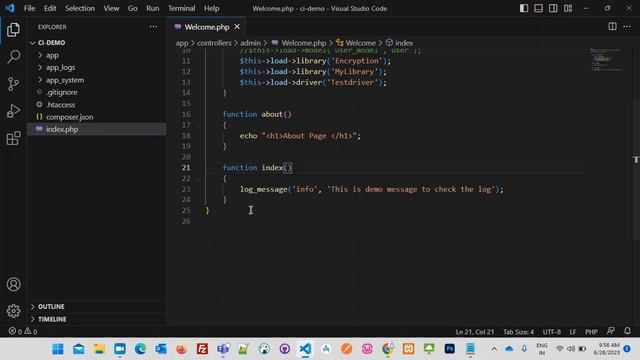
Task: Open the Search view in activity bar
Action: [13, 57]
